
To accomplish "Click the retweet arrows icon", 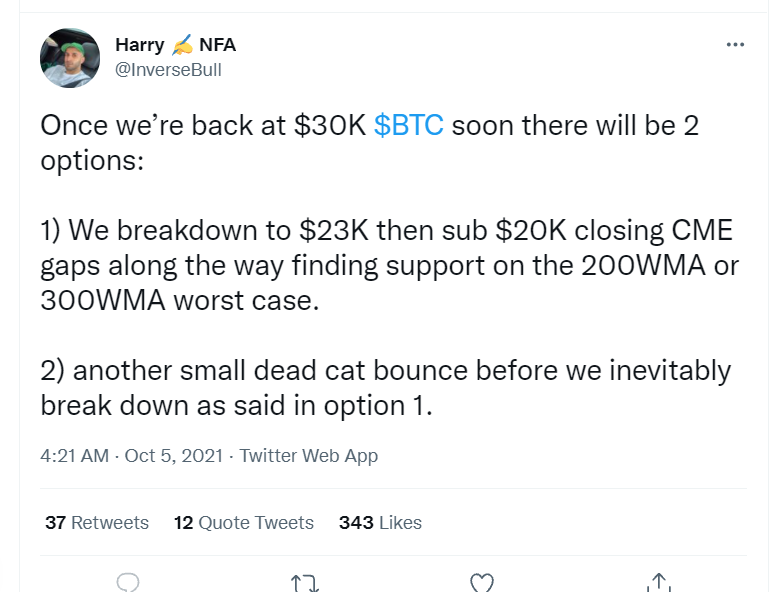I will coord(304,582).
